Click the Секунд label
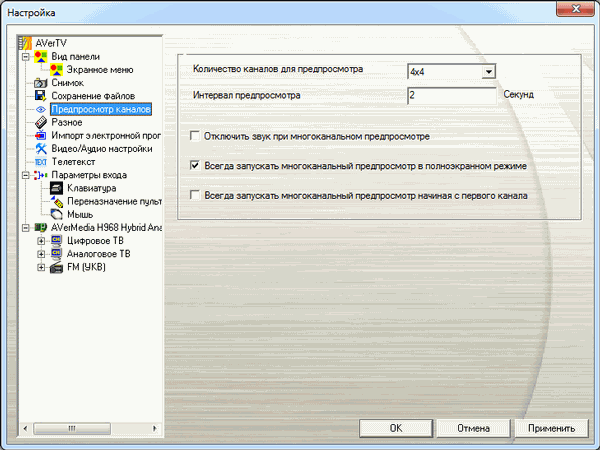The width and height of the screenshot is (600, 450). pos(518,95)
